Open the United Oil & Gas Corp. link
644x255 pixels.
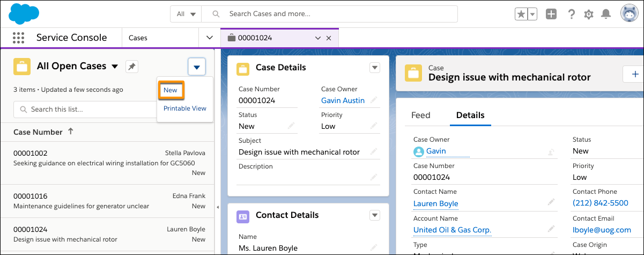point(452,230)
